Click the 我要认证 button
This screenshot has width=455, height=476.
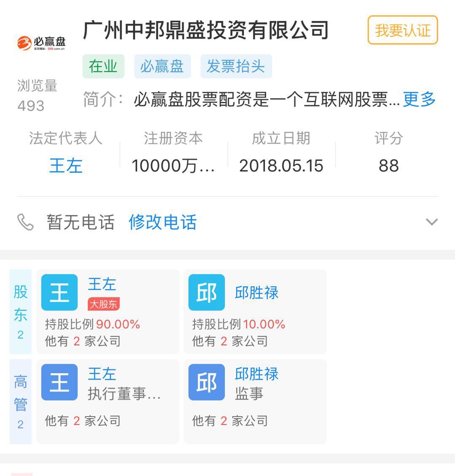tap(402, 30)
